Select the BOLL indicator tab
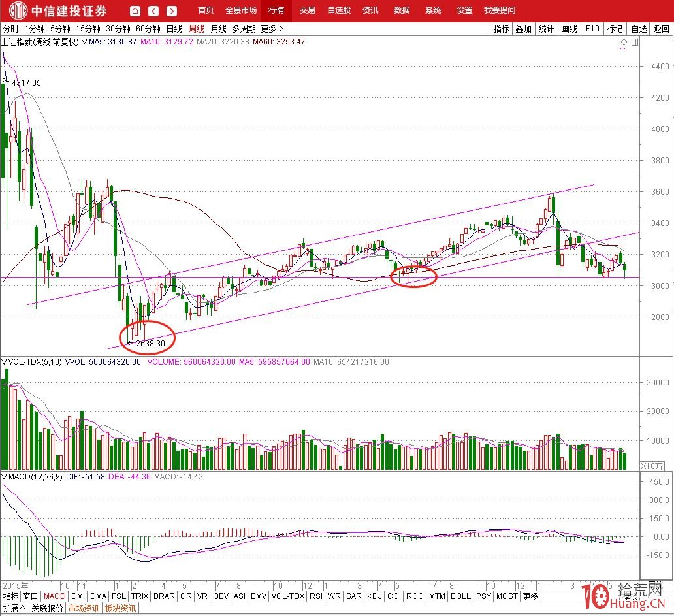This screenshot has height=616, width=674. (461, 596)
